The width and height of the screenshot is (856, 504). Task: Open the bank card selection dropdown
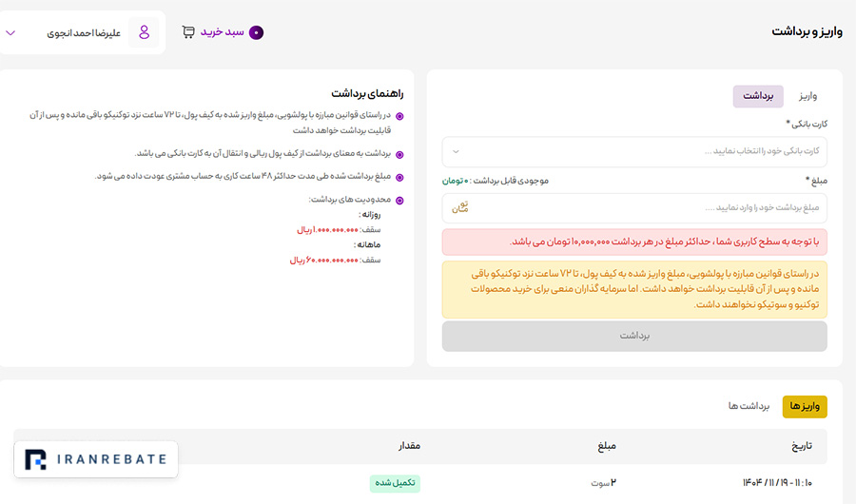(x=634, y=152)
